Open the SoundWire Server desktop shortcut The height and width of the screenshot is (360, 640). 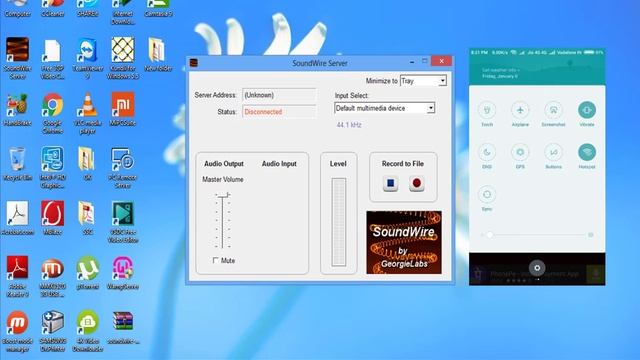pos(17,58)
